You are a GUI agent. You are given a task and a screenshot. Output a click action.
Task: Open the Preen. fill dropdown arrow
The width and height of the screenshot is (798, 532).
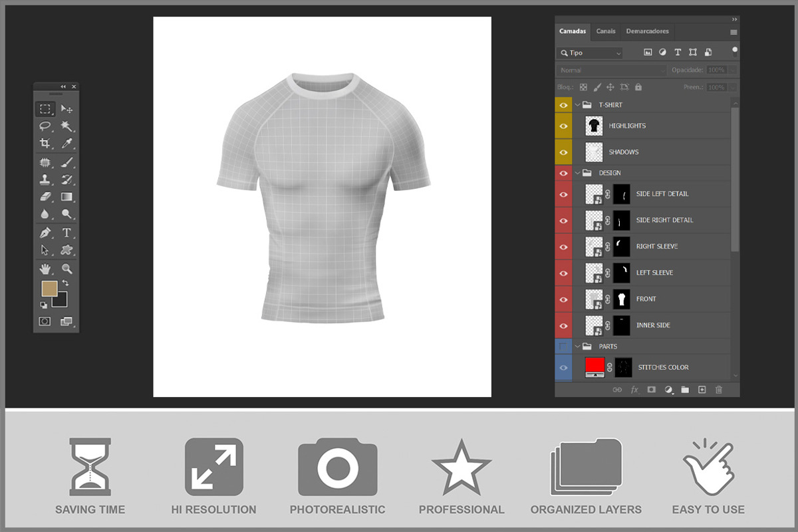pos(733,87)
